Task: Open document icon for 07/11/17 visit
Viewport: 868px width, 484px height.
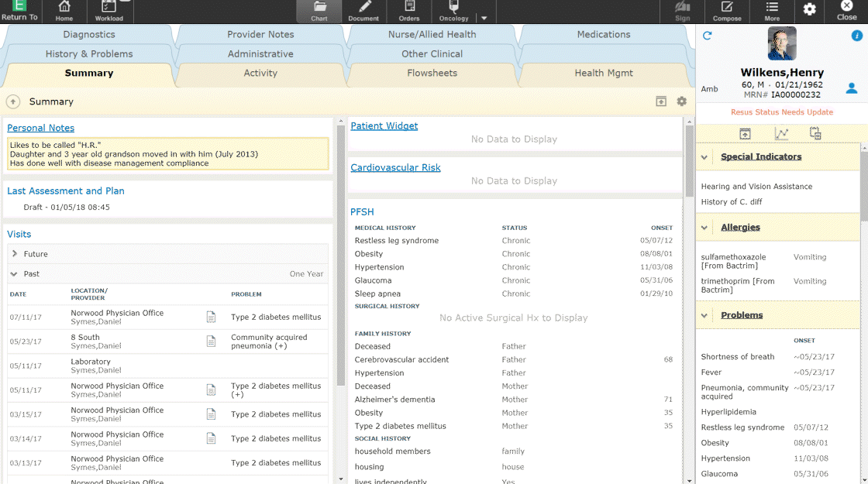Action: pos(211,317)
